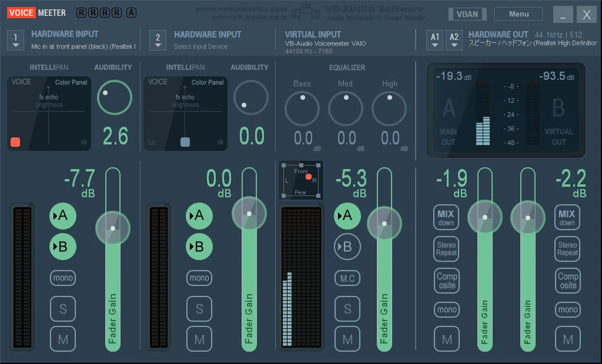Click Input 2 Audibility knob

[x=250, y=97]
